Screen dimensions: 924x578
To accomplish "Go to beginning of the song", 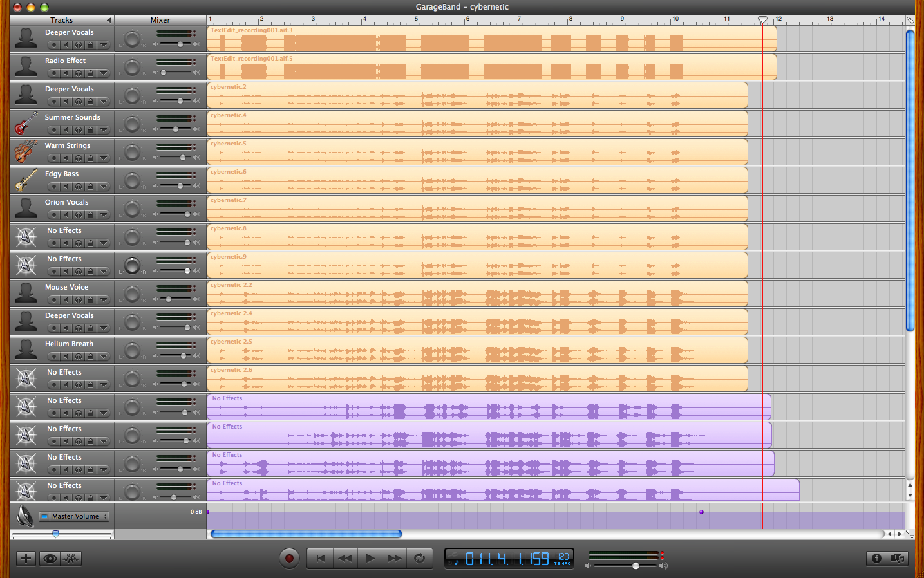I will pos(320,558).
